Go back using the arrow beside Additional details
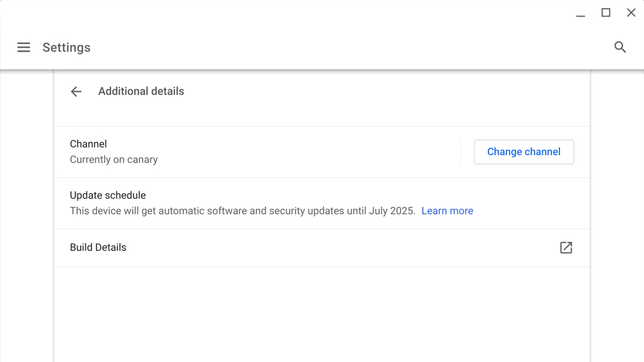The height and width of the screenshot is (362, 644). (76, 92)
